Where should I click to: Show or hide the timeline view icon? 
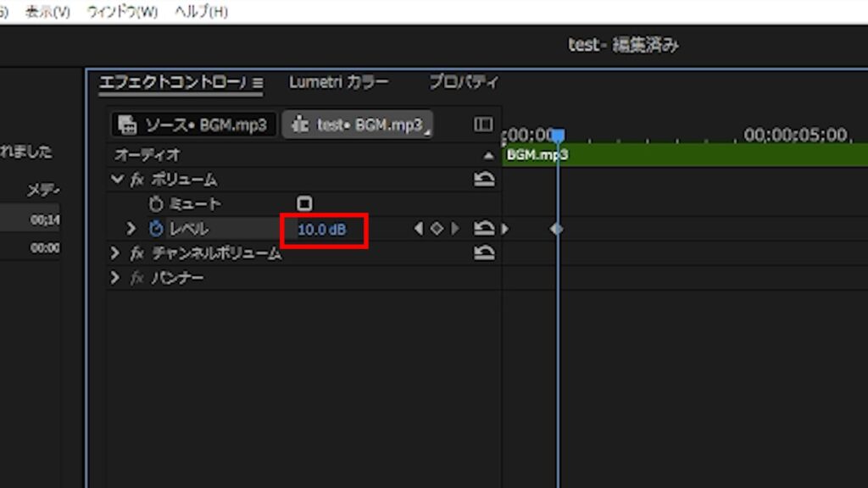pyautogui.click(x=483, y=125)
